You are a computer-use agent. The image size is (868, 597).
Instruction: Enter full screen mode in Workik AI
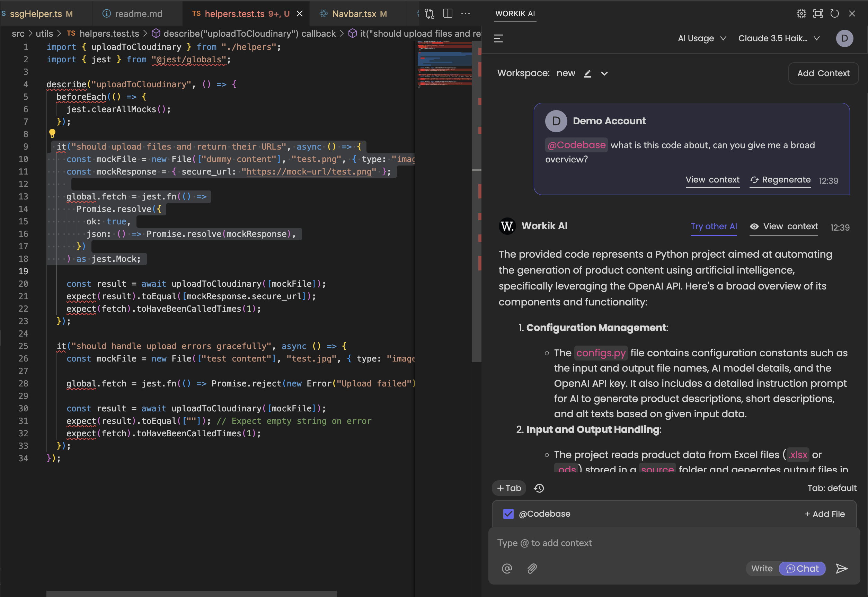(x=818, y=14)
